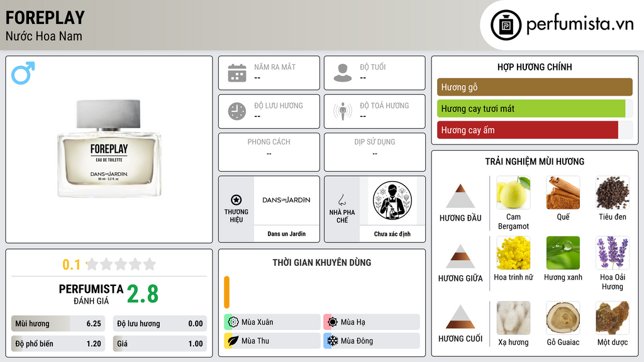Click the Độ phổ biến 1.20 score bar
This screenshot has width=644, height=362.
click(58, 344)
